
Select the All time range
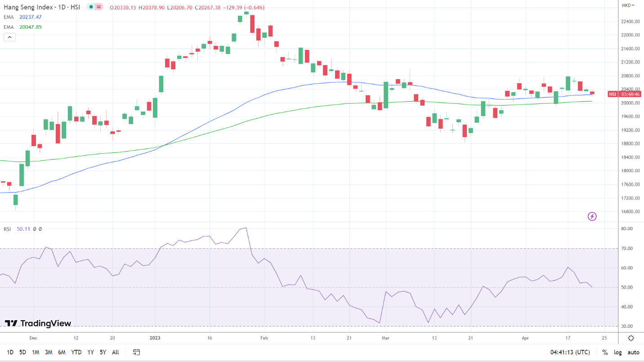(116, 352)
